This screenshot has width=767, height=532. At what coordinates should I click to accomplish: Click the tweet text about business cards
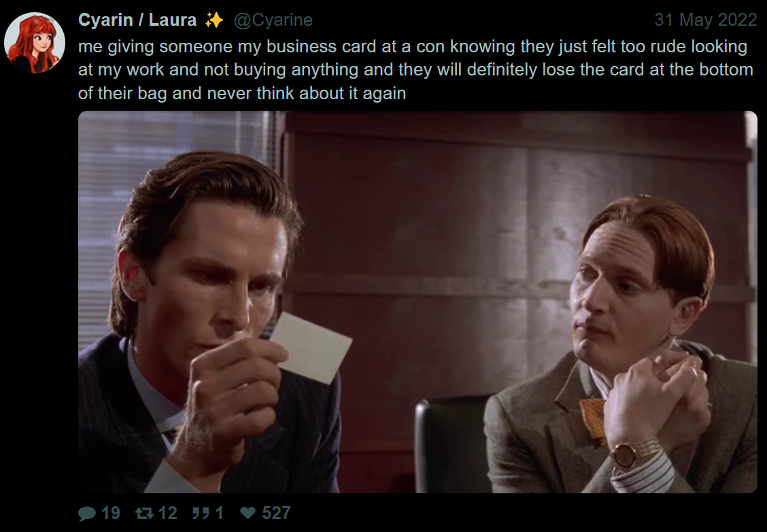pyautogui.click(x=415, y=69)
